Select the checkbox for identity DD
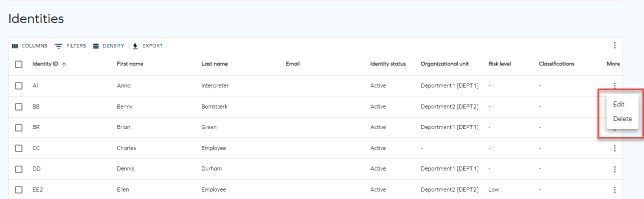This screenshot has width=644, height=199. (19, 169)
